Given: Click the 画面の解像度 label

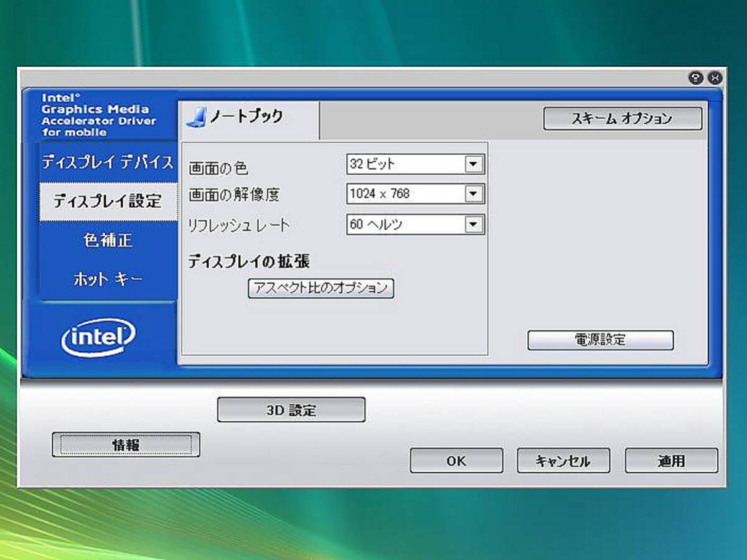Looking at the screenshot, I should (234, 195).
